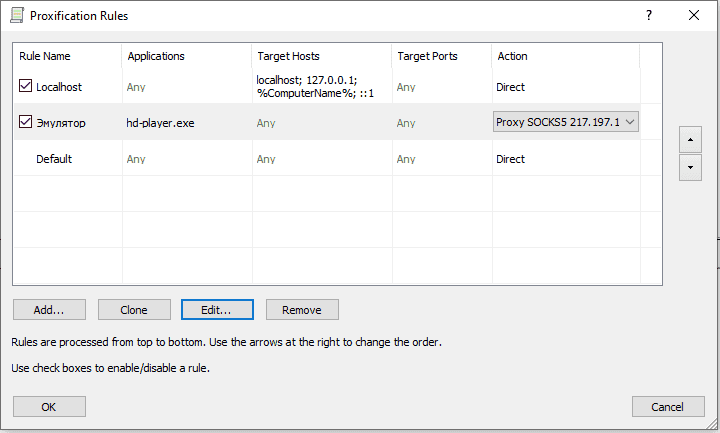The height and width of the screenshot is (433, 720).
Task: Open Edit... for the selected rule
Action: coord(217,310)
